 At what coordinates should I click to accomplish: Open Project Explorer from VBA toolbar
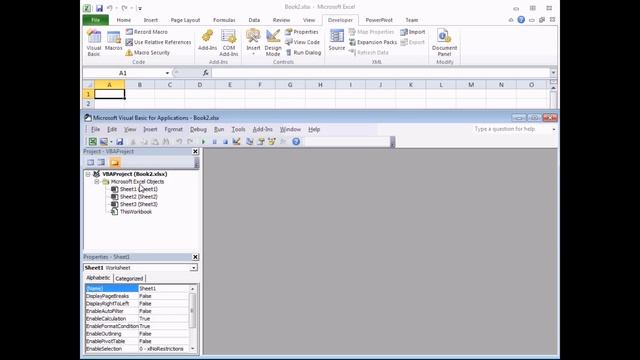250,142
